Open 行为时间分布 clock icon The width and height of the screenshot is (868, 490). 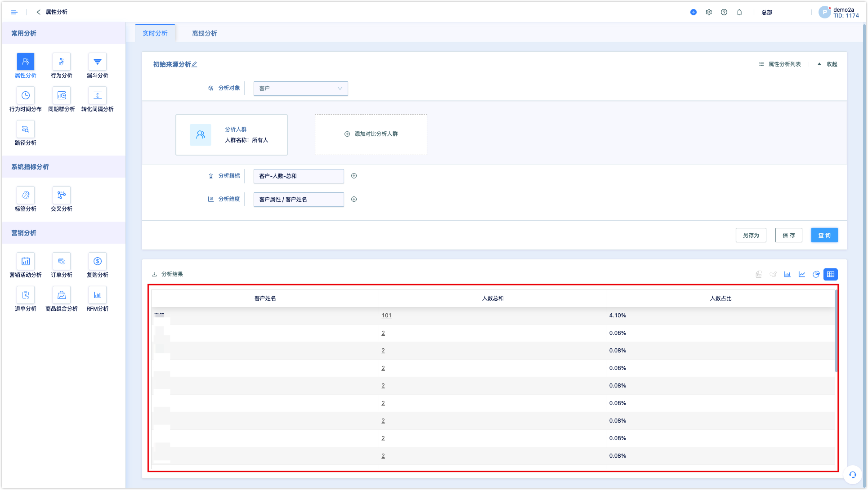click(x=26, y=95)
